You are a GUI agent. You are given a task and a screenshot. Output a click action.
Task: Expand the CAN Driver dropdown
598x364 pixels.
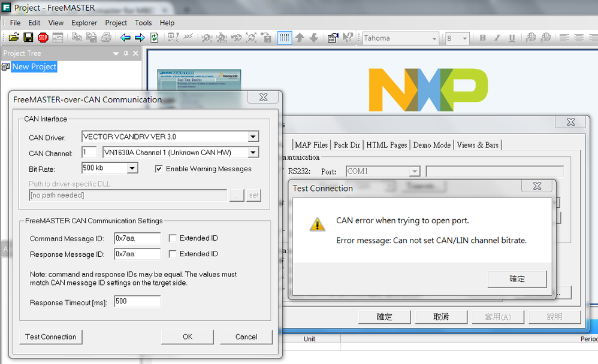253,137
